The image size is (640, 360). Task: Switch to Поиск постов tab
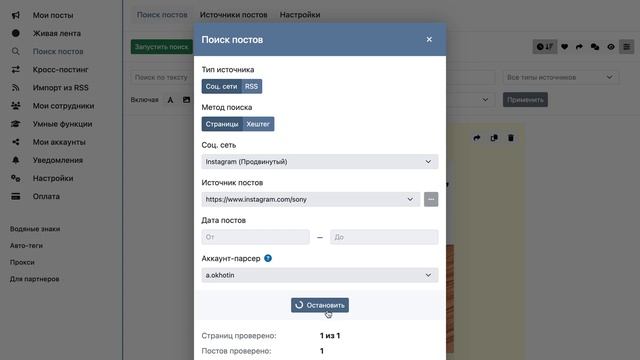point(162,15)
